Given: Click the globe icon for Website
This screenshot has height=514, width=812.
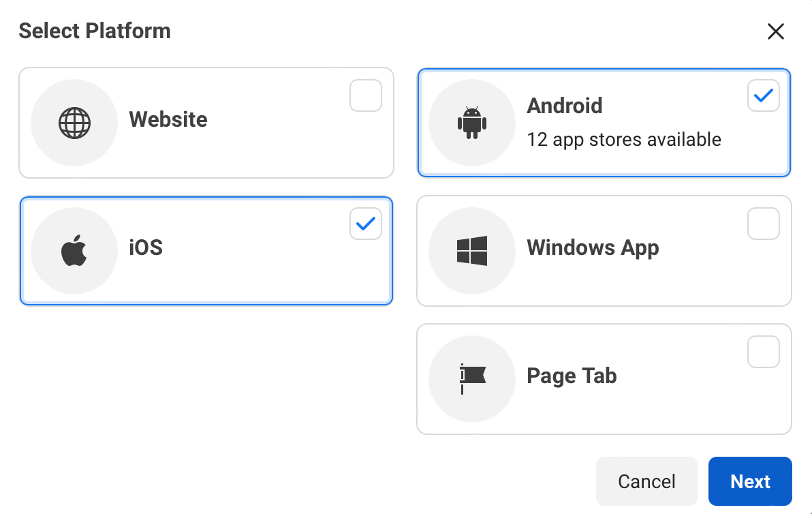Looking at the screenshot, I should pos(74,123).
